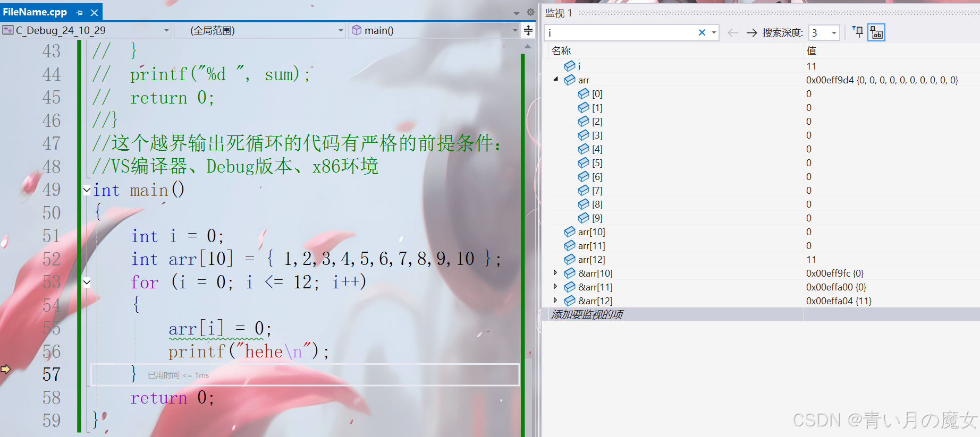
Task: Click the pin watch values icon
Action: point(858,32)
